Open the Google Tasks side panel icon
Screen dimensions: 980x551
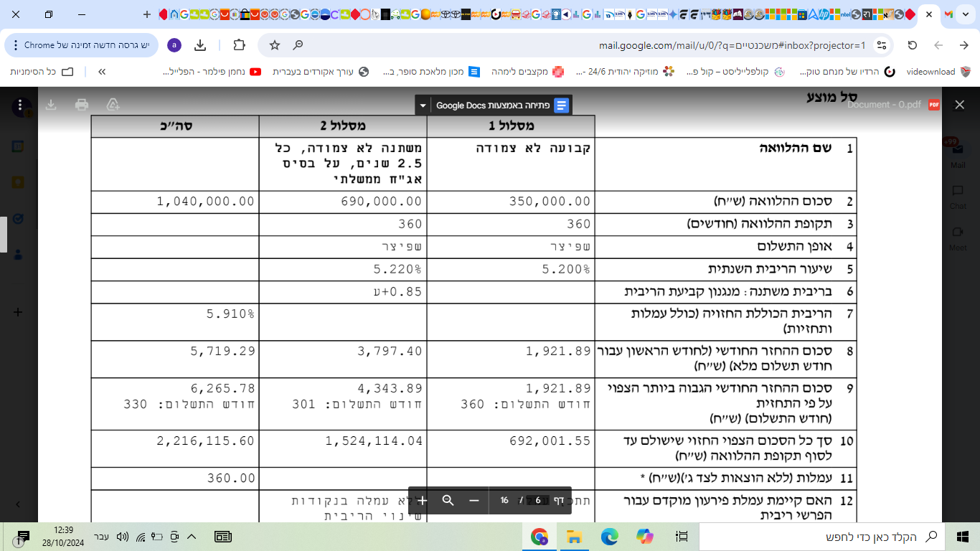(18, 218)
